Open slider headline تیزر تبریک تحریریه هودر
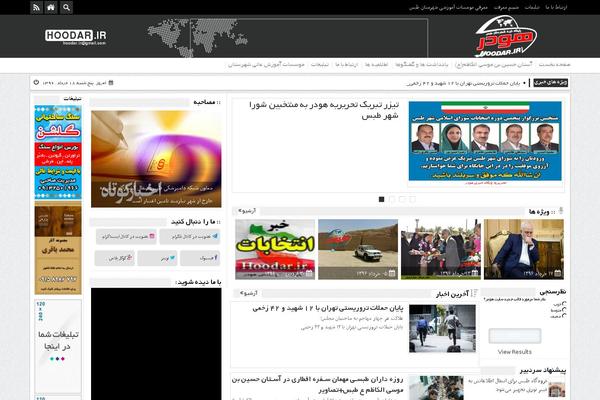 [324, 110]
